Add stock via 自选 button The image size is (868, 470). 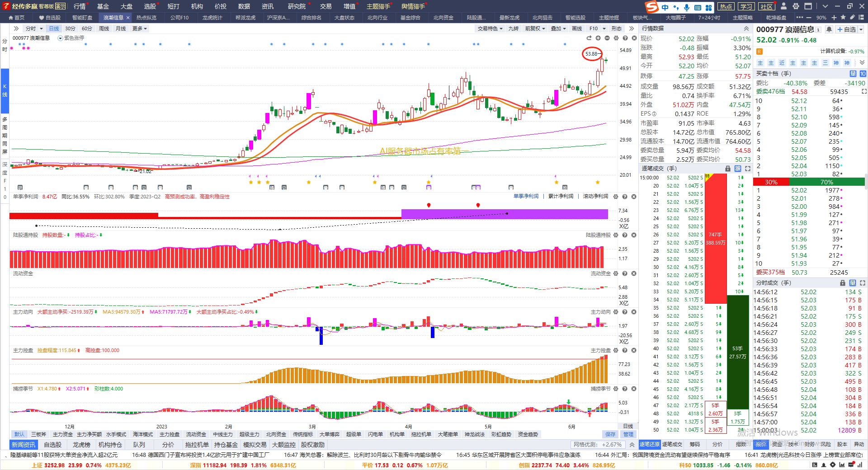pyautogui.click(x=846, y=29)
